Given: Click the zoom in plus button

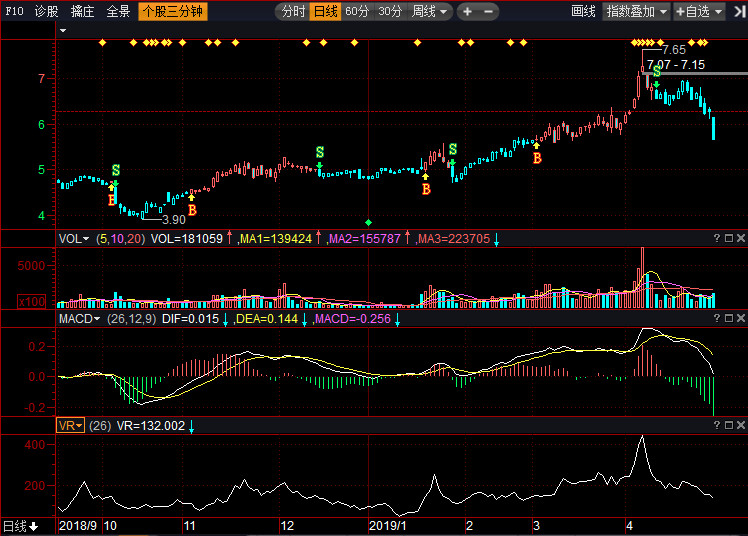Looking at the screenshot, I should pyautogui.click(x=467, y=12).
